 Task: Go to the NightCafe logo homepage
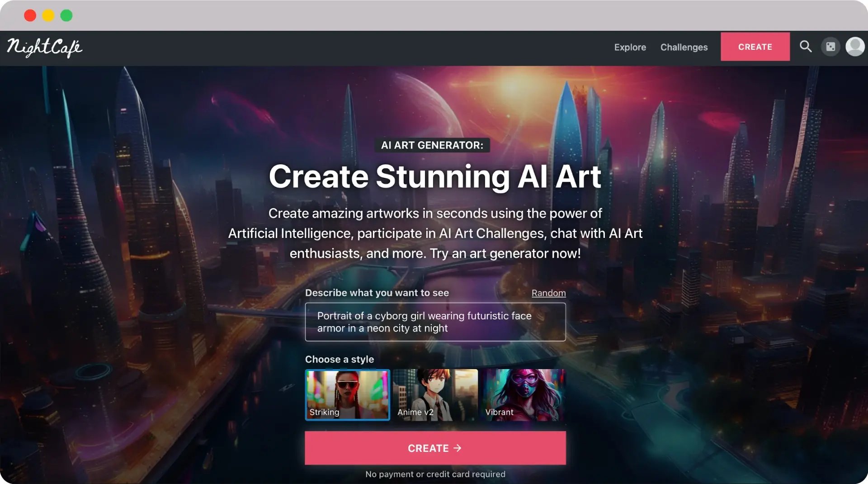pos(44,47)
